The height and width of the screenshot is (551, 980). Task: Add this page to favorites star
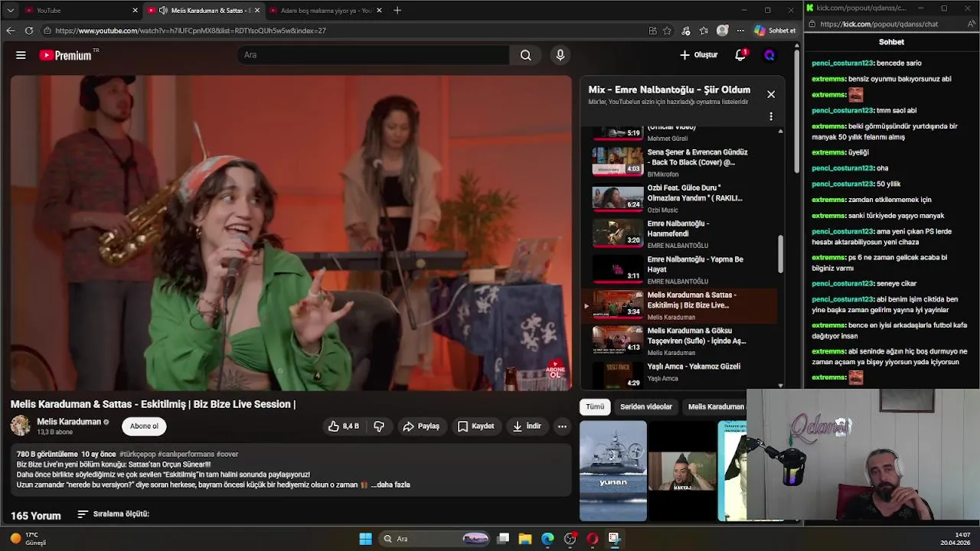(667, 31)
